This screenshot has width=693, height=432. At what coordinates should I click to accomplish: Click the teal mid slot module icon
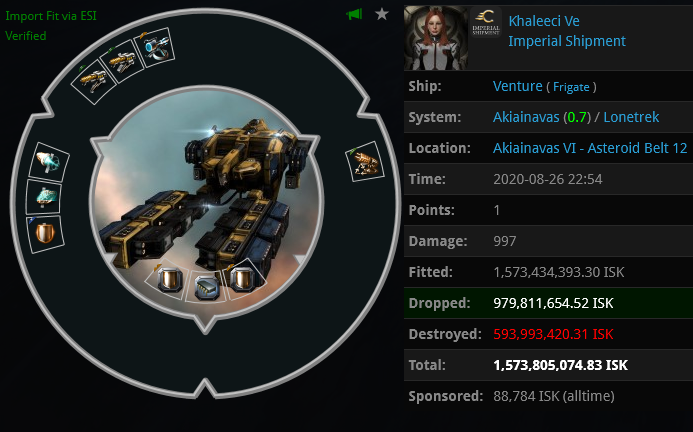pos(44,197)
